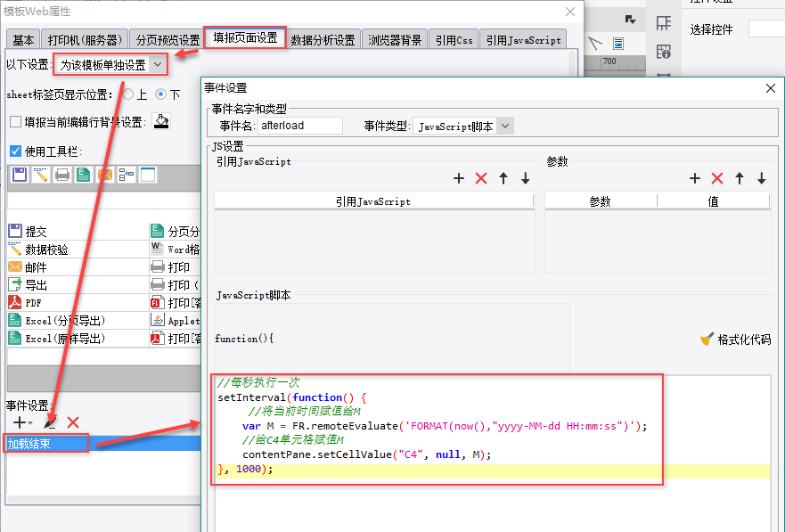Select the 打印 option with printer icon
This screenshot has width=785, height=532.
[176, 267]
